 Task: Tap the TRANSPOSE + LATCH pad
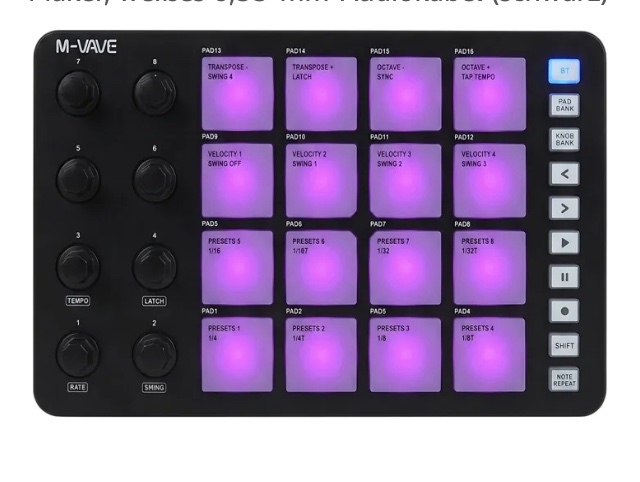[321, 94]
